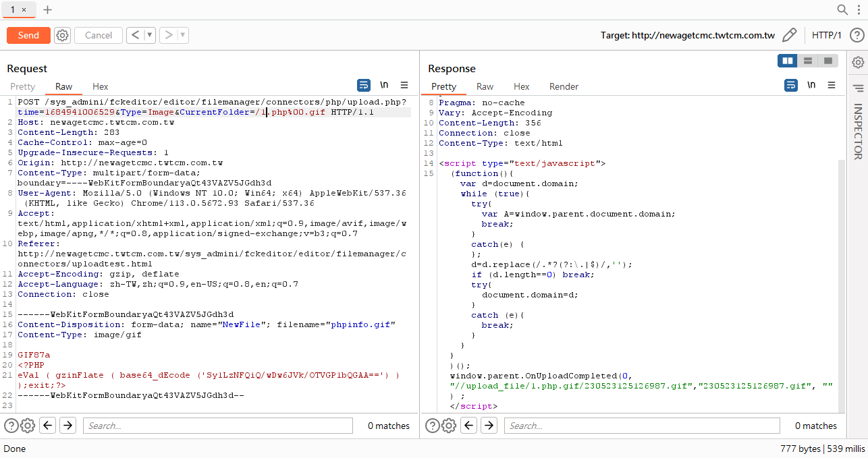Switch the HTTP/1 protocol selector
Image resolution: width=868 pixels, height=458 pixels.
(x=826, y=35)
